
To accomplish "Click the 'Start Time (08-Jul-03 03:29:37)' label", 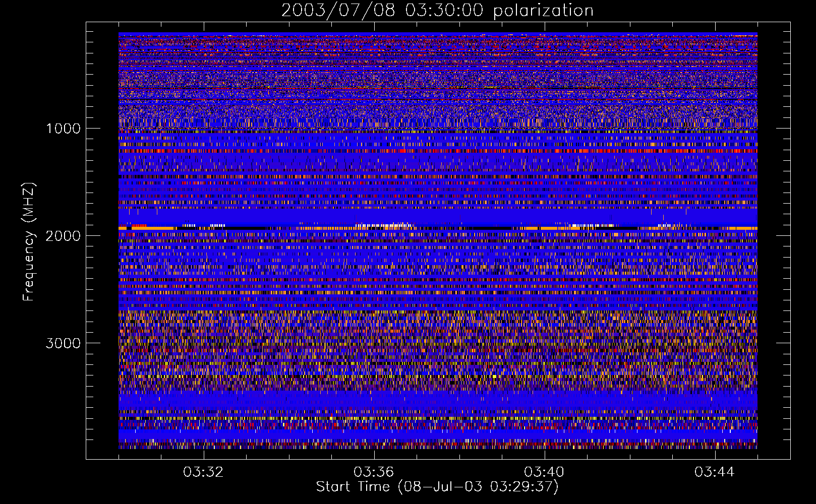I will click(x=437, y=487).
